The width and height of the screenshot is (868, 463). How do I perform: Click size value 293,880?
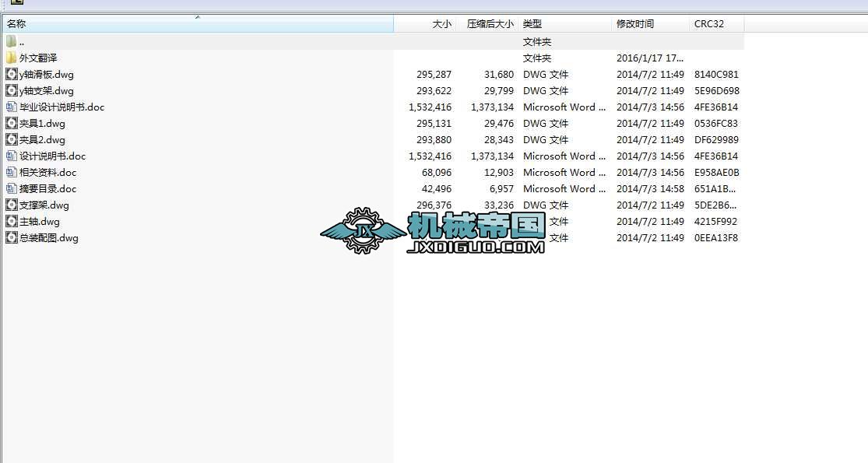tap(434, 139)
